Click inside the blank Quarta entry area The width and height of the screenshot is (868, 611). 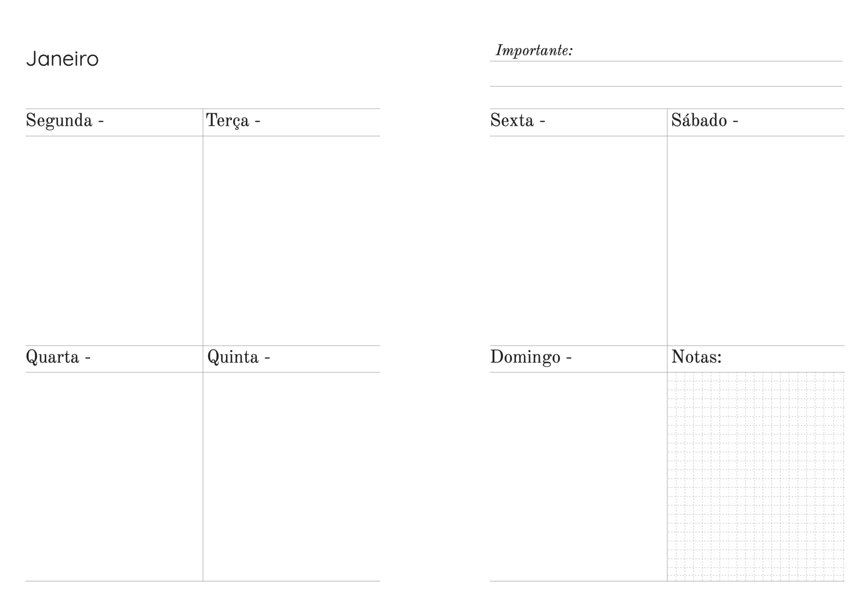[x=114, y=476]
